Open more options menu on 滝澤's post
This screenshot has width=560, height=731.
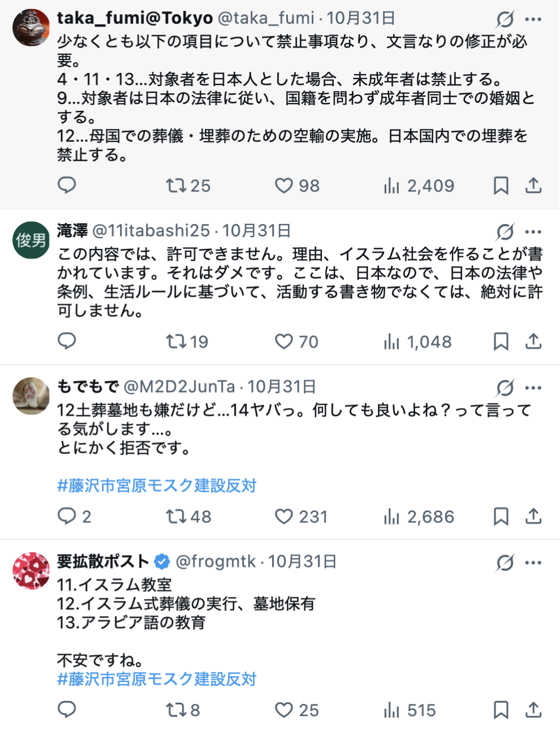(x=533, y=232)
